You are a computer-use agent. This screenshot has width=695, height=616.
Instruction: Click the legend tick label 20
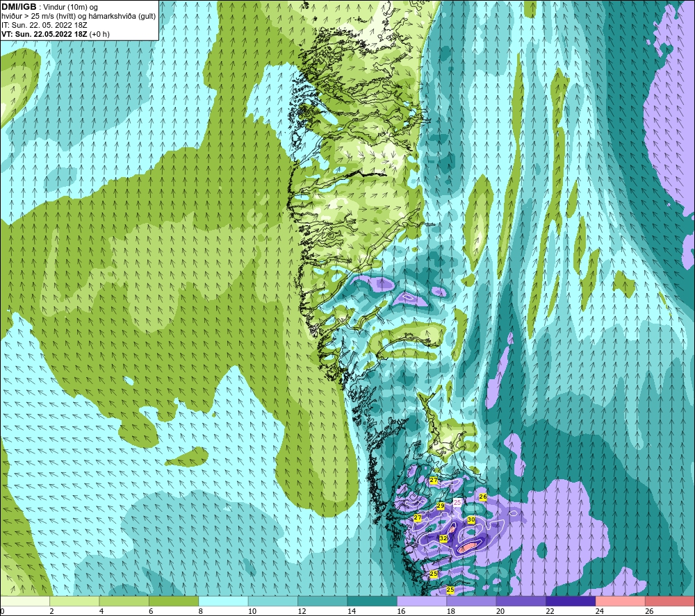[500, 611]
